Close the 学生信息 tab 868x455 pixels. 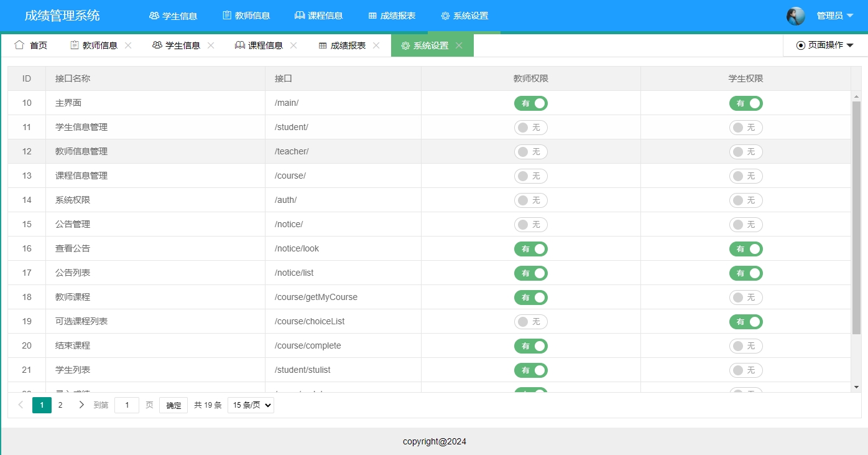pos(211,45)
